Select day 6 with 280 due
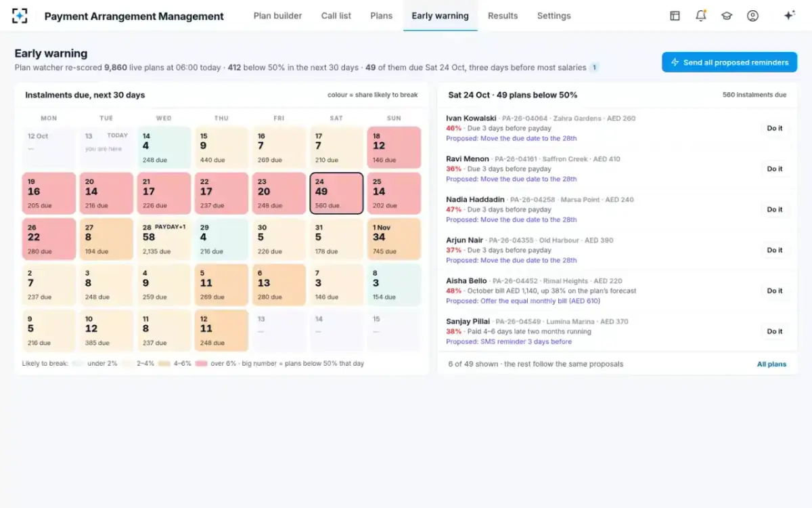812x508 pixels. [x=279, y=284]
